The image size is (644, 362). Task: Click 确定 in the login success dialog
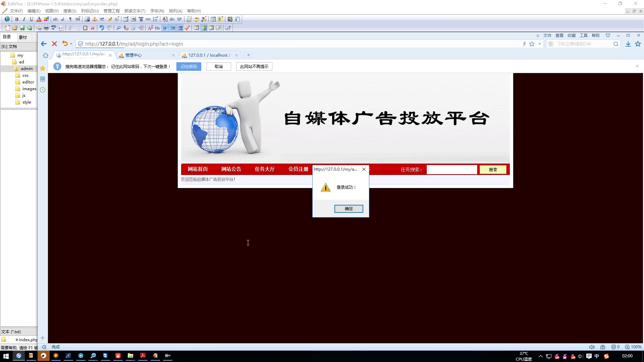(x=349, y=209)
